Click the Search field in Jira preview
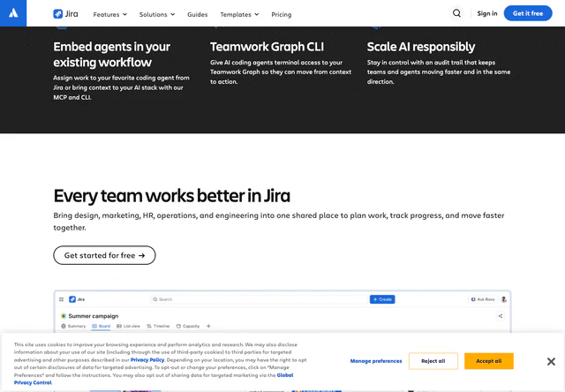Viewport: 565px width, 392px height. point(260,299)
